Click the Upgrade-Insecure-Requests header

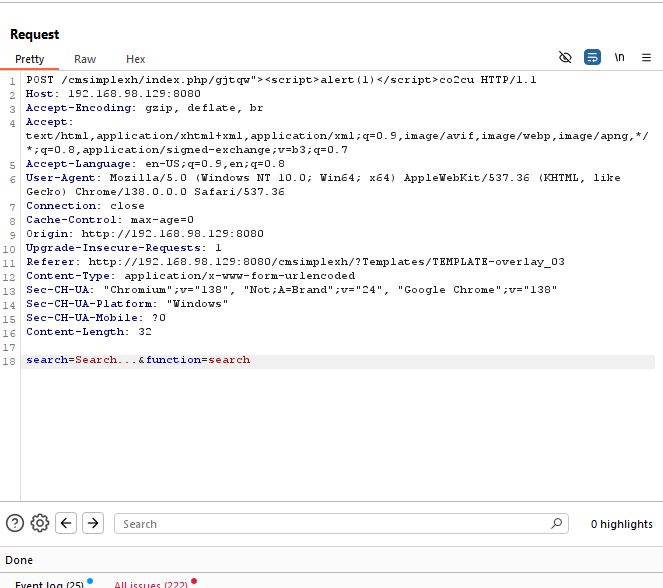point(123,248)
